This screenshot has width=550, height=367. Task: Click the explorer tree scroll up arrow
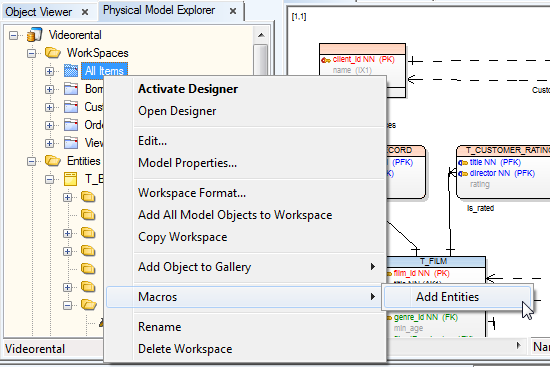pos(261,35)
